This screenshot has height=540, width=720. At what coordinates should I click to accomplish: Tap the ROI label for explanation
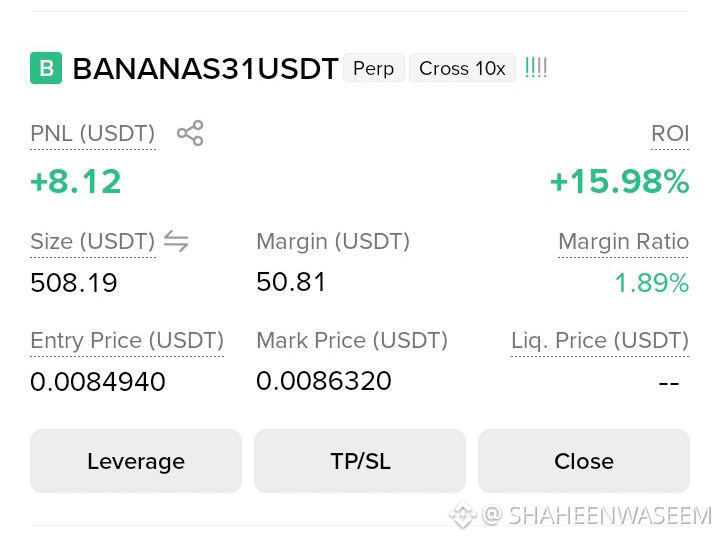click(x=670, y=134)
